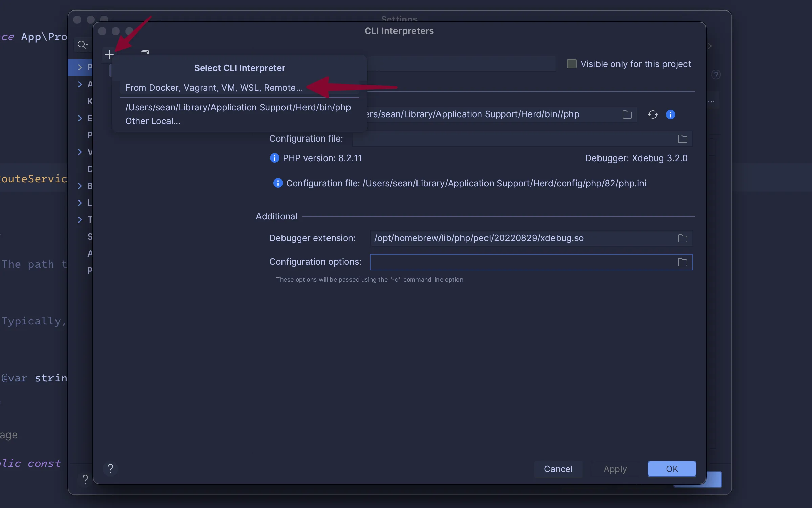Toggle Visible only for this project checkbox

pos(571,64)
